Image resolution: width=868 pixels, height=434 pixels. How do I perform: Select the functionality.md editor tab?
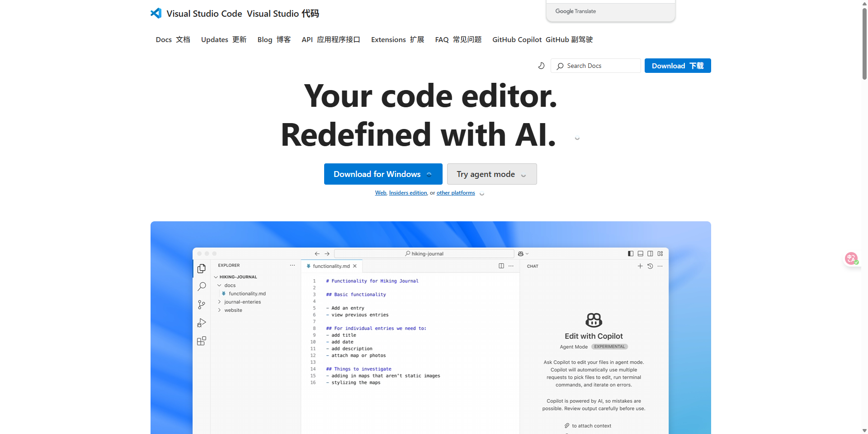pos(331,266)
